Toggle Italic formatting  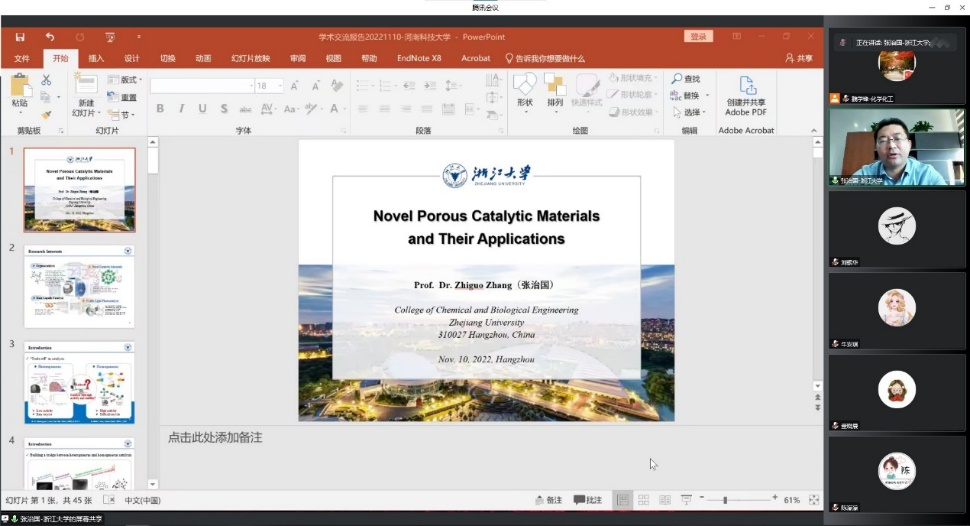pos(181,109)
